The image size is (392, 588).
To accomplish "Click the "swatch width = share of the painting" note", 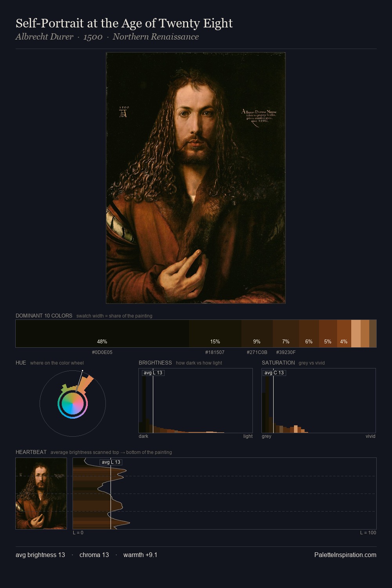I will 114,316.
